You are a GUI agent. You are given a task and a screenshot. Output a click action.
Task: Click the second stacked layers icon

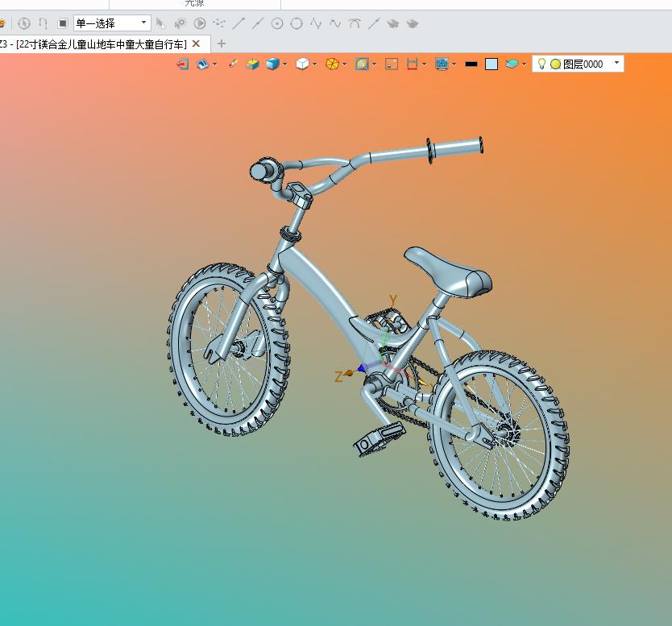pos(413,23)
